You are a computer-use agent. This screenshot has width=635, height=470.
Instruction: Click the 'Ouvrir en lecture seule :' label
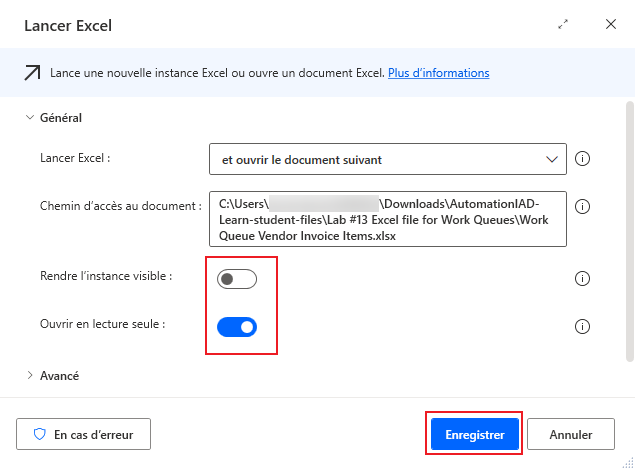(102, 324)
